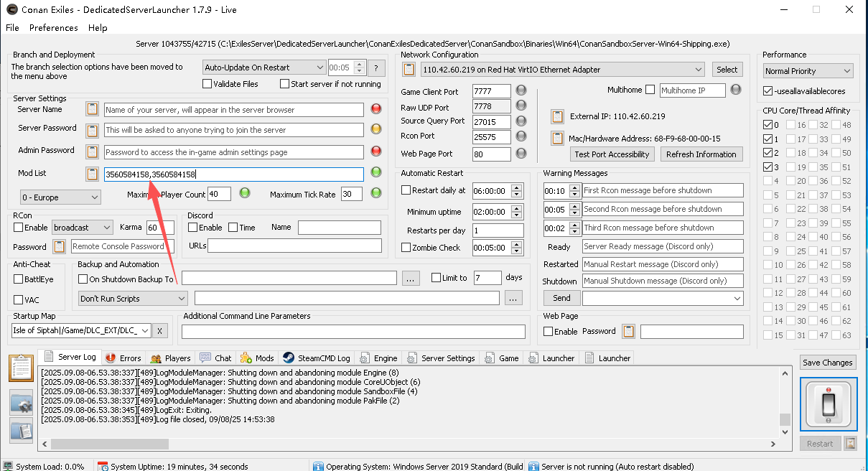
Task: Switch to the Mods tab
Action: 257,358
